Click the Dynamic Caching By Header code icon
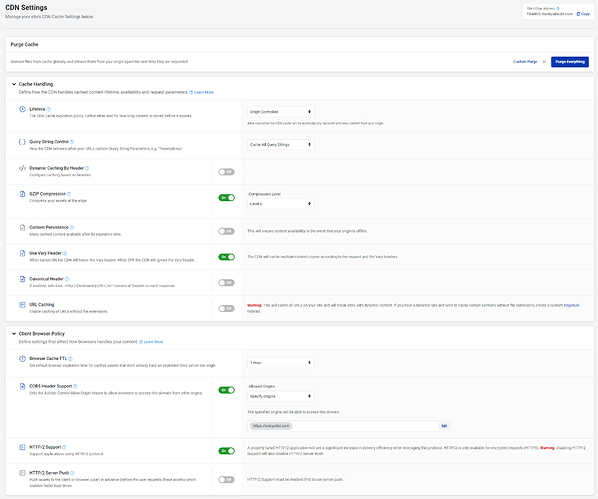 (23, 168)
